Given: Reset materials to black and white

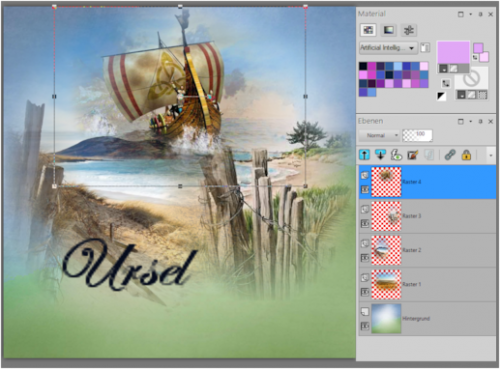Looking at the screenshot, I should pyautogui.click(x=441, y=96).
